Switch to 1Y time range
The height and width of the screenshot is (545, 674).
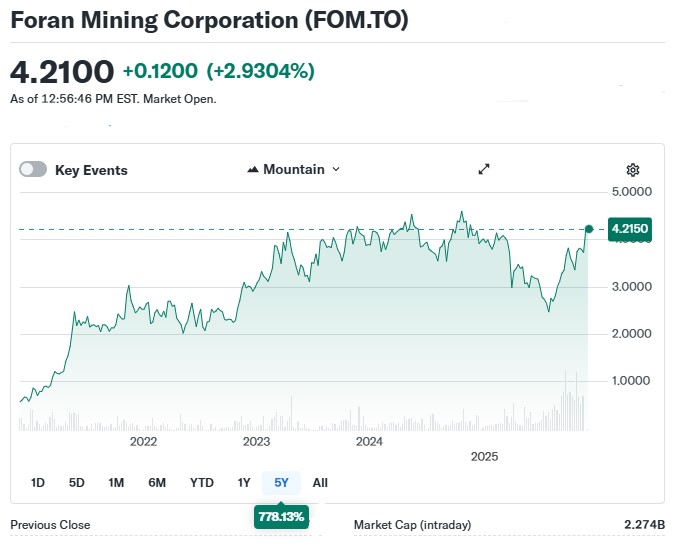point(244,482)
